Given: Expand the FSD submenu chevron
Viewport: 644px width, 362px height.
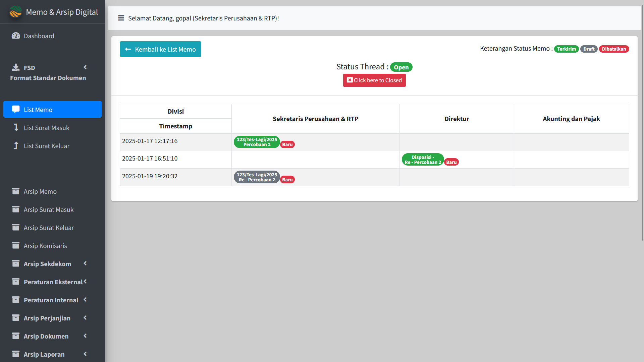Looking at the screenshot, I should pyautogui.click(x=85, y=67).
